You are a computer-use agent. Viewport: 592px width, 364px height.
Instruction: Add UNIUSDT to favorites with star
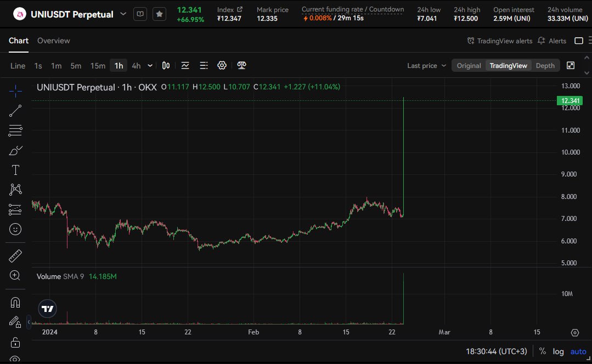[x=159, y=14]
